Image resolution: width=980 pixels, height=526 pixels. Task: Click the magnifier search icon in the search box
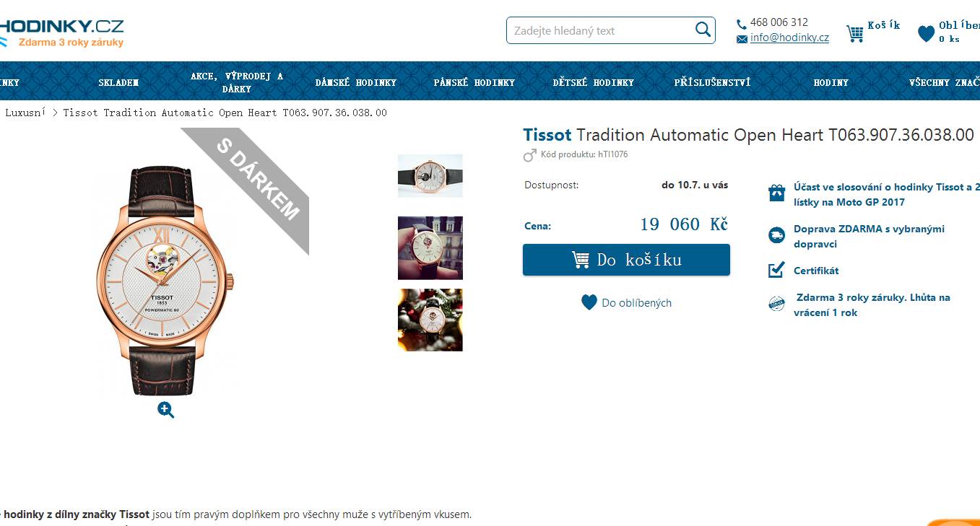tap(703, 30)
